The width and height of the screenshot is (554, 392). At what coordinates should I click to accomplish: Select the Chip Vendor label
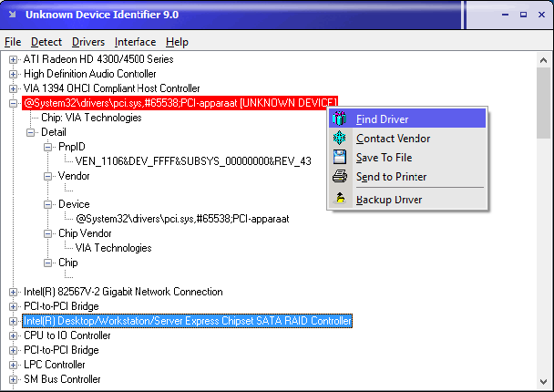(x=85, y=233)
